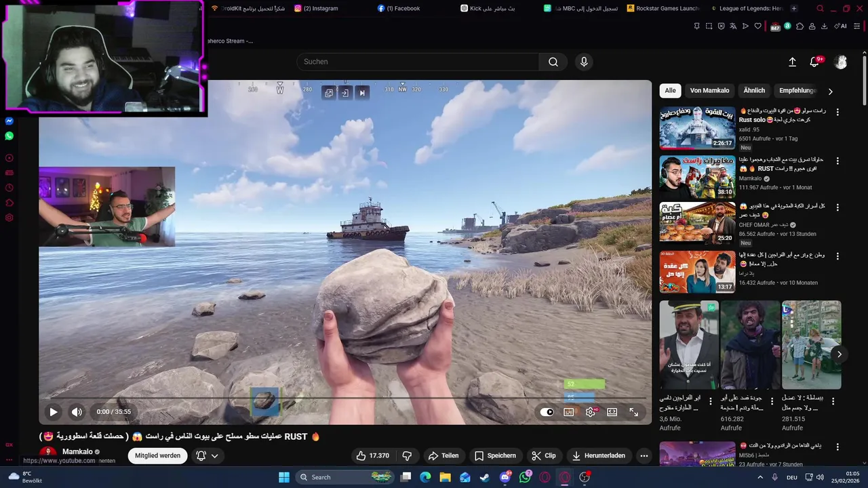Click the YouTube search magnifier button
868x488 pixels.
pos(553,62)
